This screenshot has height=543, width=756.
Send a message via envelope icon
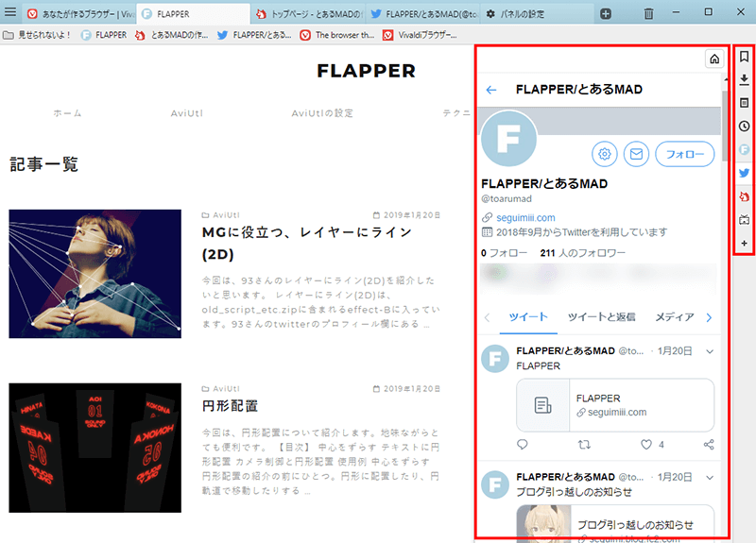click(x=636, y=154)
